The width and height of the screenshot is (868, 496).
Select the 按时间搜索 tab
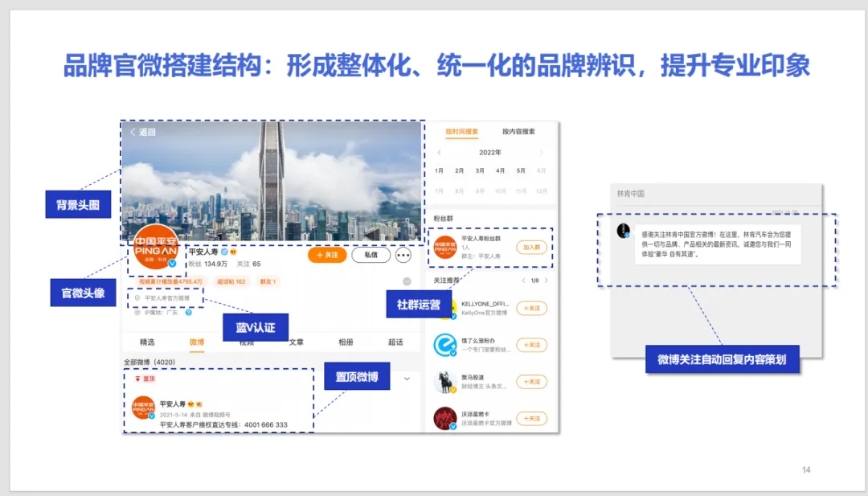(461, 132)
